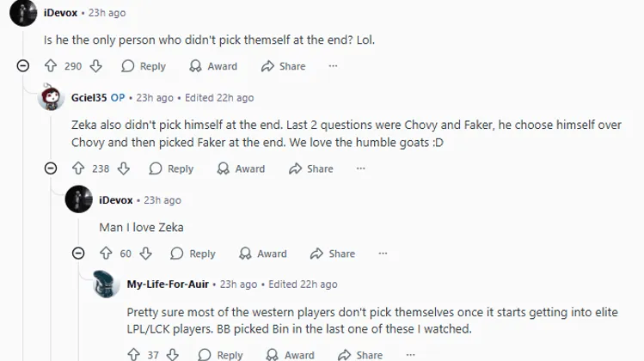Screen dimensions: 644x361
Task: Downvote the comment with 290 points
Action: tap(96, 66)
